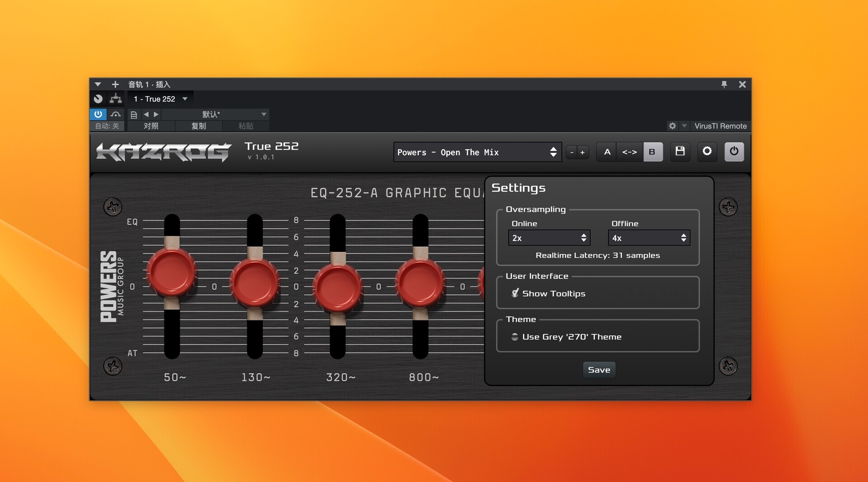This screenshot has height=482, width=868.
Task: Click the 复制 (copy) button
Action: 198,126
